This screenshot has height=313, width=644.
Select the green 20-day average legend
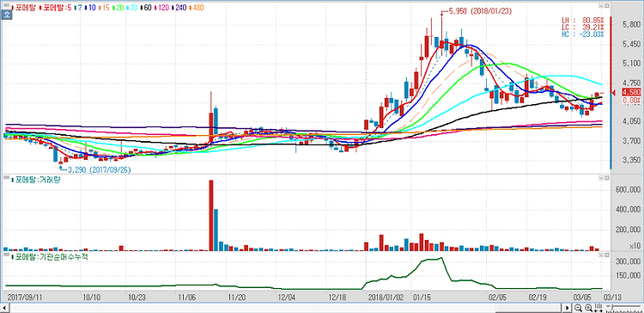tap(118, 8)
